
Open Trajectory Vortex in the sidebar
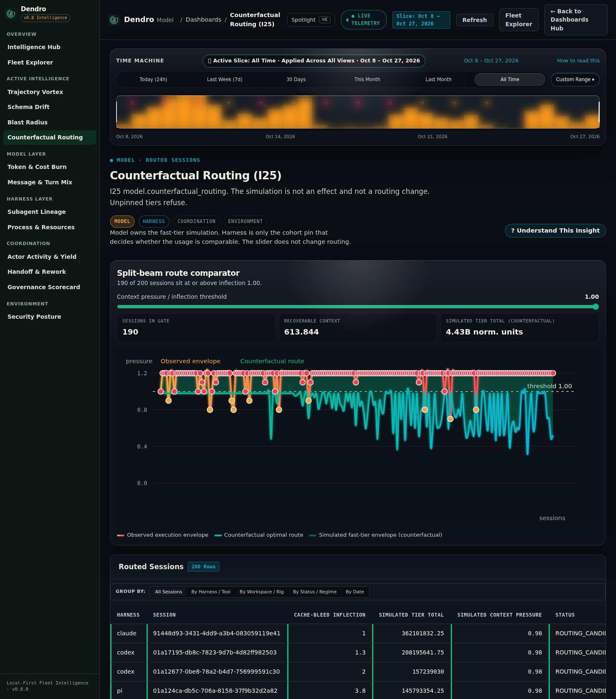click(x=35, y=92)
